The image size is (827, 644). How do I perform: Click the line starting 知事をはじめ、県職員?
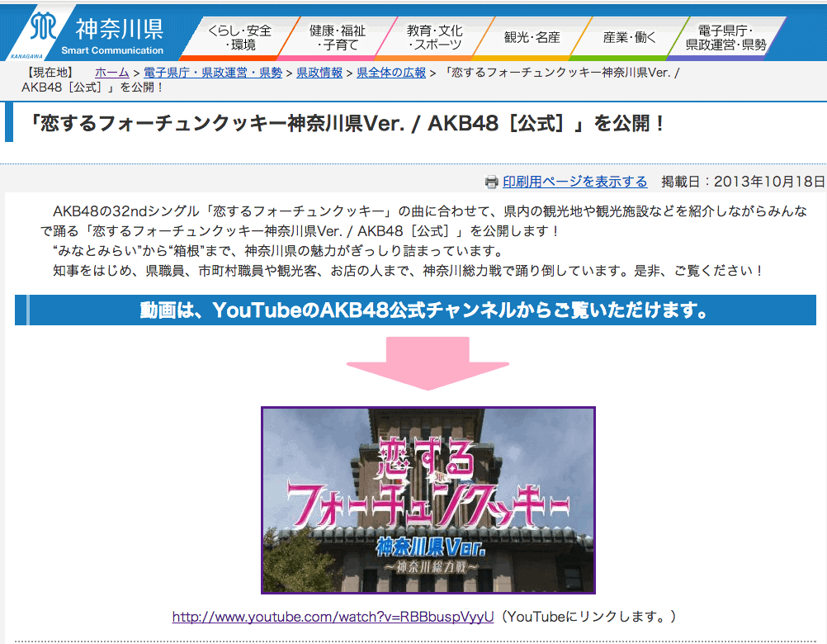click(x=409, y=271)
